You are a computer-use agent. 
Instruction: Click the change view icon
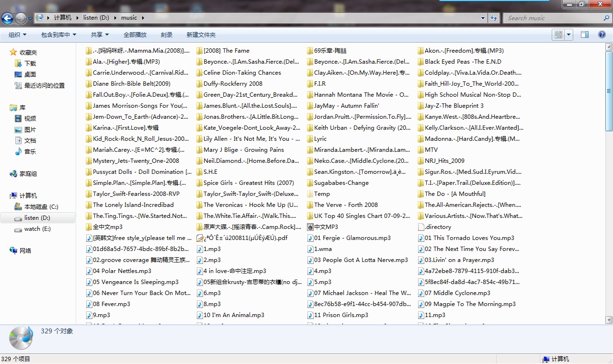coord(558,34)
